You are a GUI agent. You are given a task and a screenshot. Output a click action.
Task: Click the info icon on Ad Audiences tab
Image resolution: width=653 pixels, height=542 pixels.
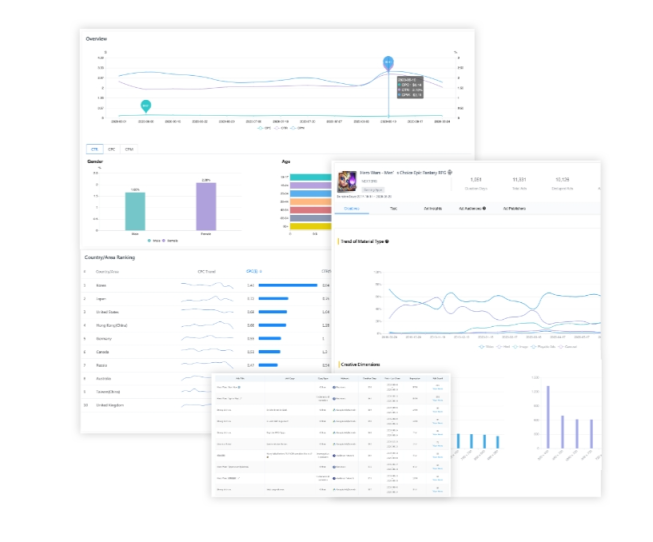tap(485, 209)
